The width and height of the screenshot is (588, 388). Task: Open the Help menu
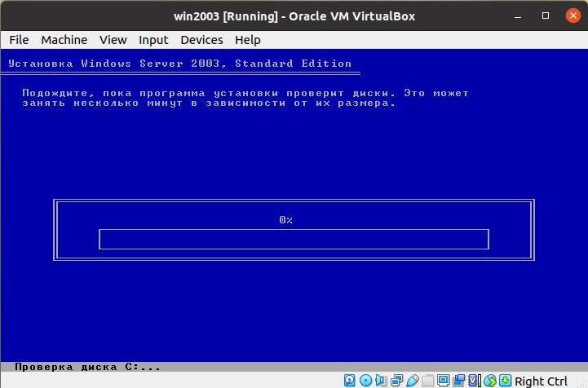(x=247, y=40)
